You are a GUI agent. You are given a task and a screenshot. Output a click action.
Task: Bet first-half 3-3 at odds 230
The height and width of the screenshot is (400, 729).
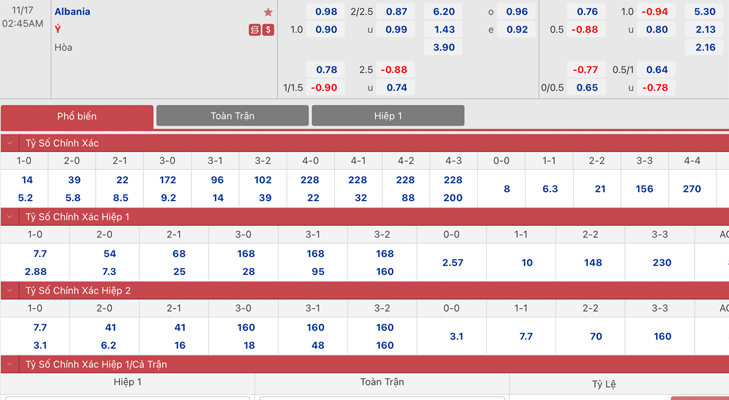pos(662,263)
